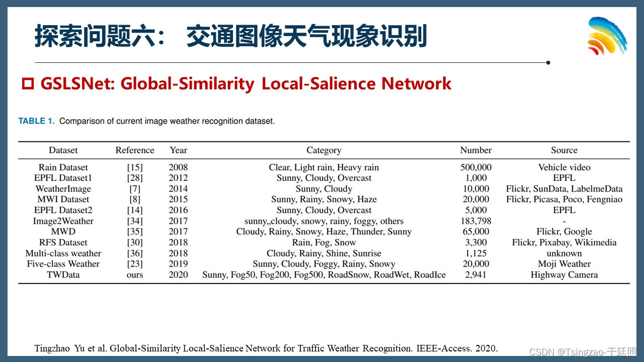644x362 pixels.
Task: Select the Rain Dataset cell
Action: point(63,167)
